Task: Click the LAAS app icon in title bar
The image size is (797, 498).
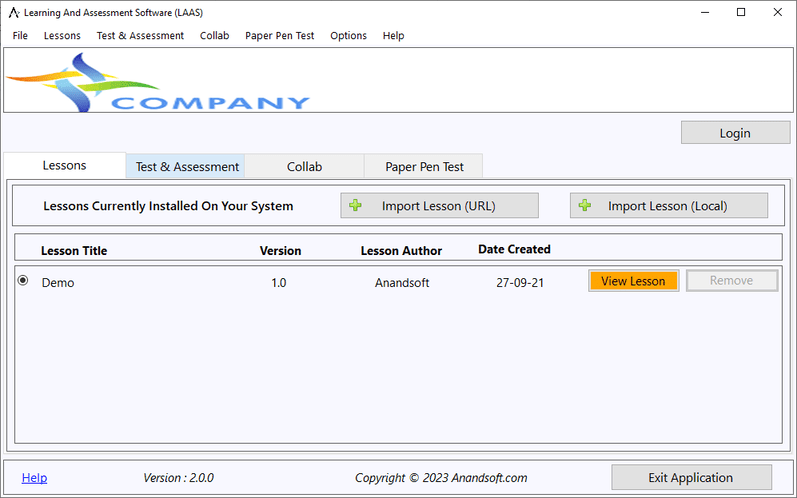Action: [14, 12]
